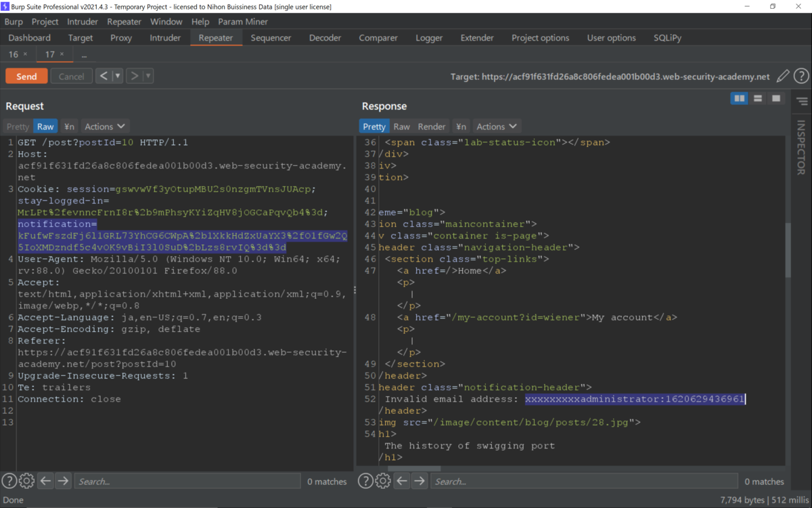Screen dimensions: 812x508
Task: Open the Param Miner menu
Action: point(243,22)
